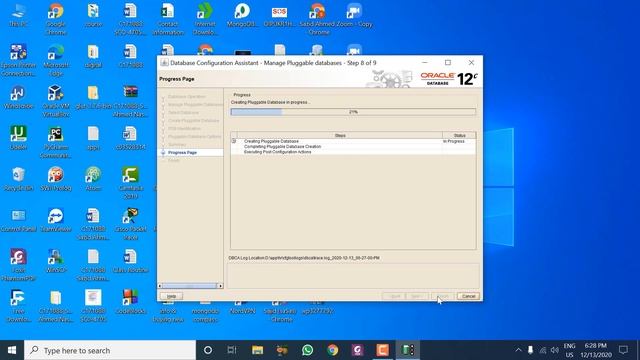The height and width of the screenshot is (360, 640).
Task: Open the clock showing 6:28 PM
Action: click(x=596, y=350)
